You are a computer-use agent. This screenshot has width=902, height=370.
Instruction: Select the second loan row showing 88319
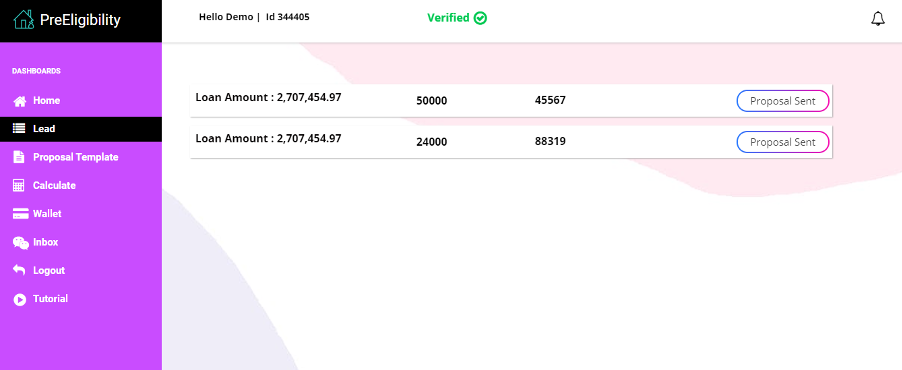click(511, 142)
